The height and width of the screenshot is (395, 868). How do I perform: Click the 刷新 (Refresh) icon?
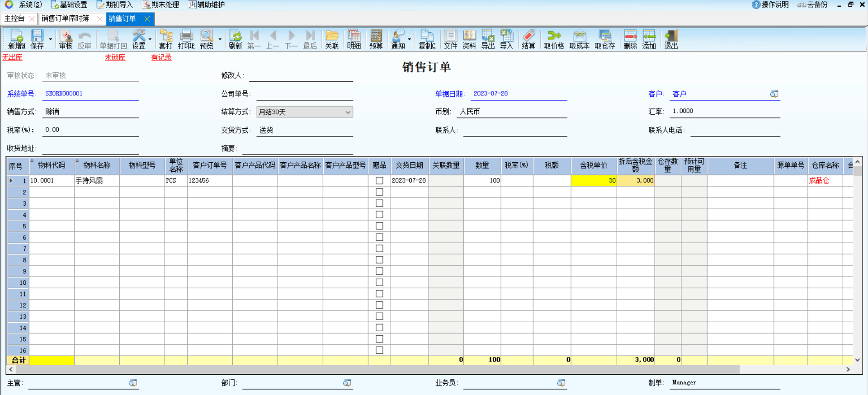click(235, 39)
